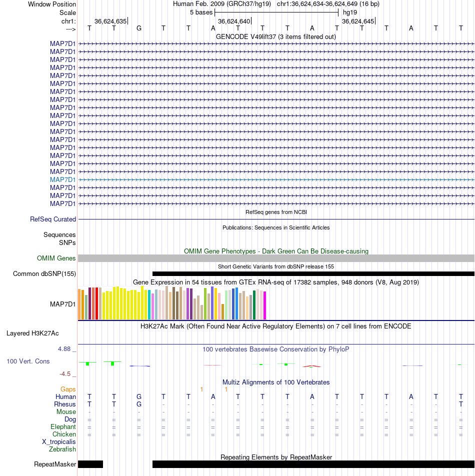
Task: Open Short Genetic Variants from dbSNP title
Action: tap(276, 266)
